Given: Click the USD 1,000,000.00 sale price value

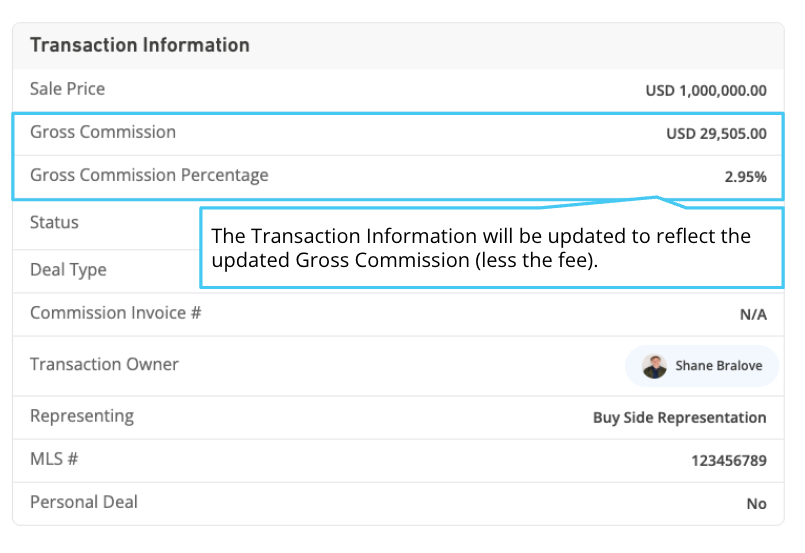Looking at the screenshot, I should coord(706,91).
